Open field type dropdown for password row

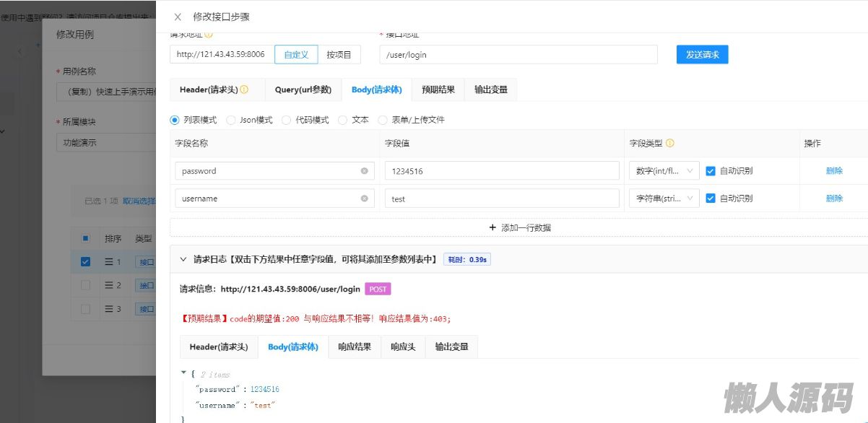664,171
